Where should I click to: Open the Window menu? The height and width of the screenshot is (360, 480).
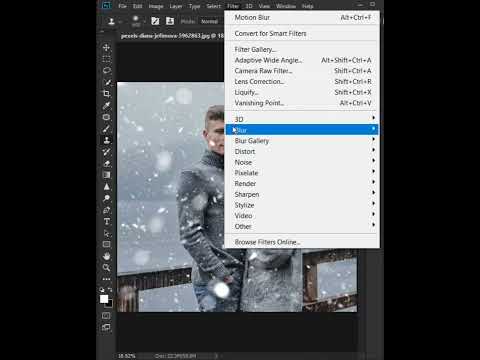click(286, 6)
